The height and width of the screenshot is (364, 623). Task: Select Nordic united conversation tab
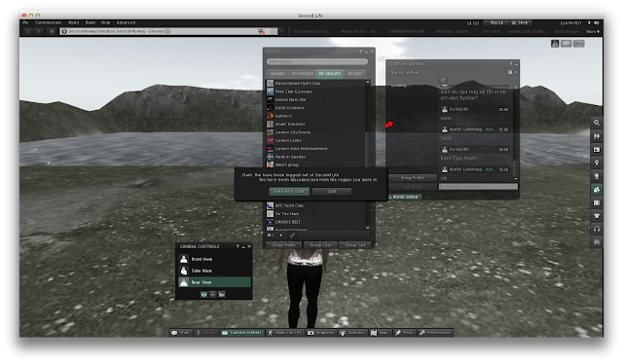[x=405, y=197]
